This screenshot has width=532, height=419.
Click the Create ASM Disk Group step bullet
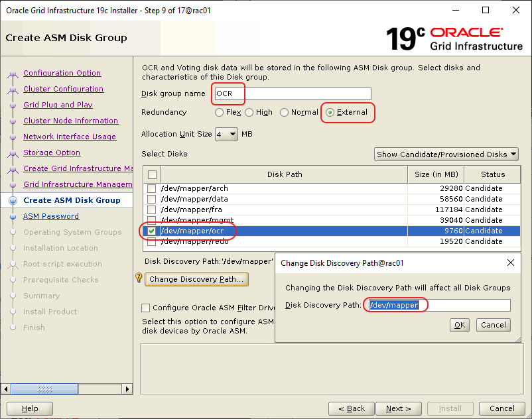pos(13,200)
